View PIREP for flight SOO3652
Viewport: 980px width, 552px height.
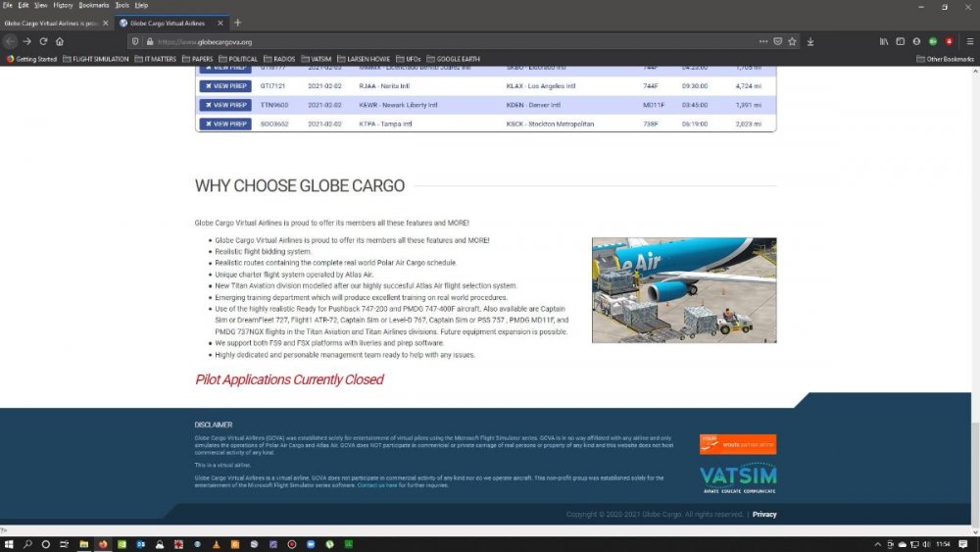(x=225, y=124)
